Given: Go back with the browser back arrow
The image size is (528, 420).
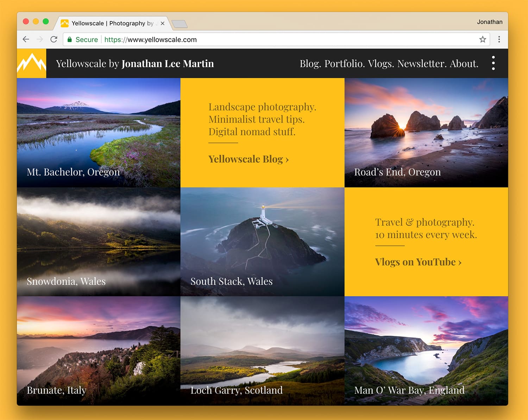Looking at the screenshot, I should click(26, 39).
